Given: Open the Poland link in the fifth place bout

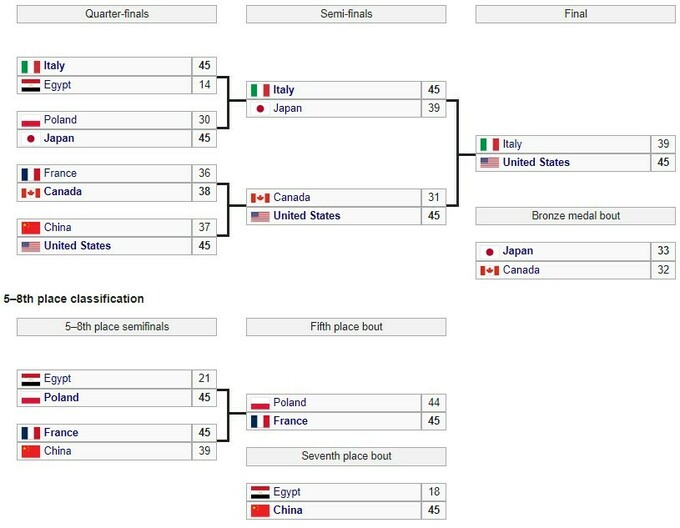Looking at the screenshot, I should (x=289, y=403).
